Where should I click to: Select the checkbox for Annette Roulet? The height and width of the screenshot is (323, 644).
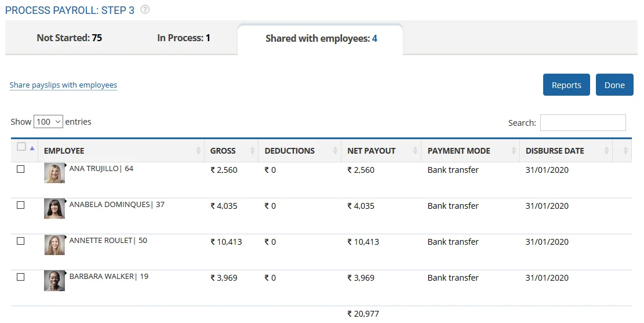tap(20, 241)
